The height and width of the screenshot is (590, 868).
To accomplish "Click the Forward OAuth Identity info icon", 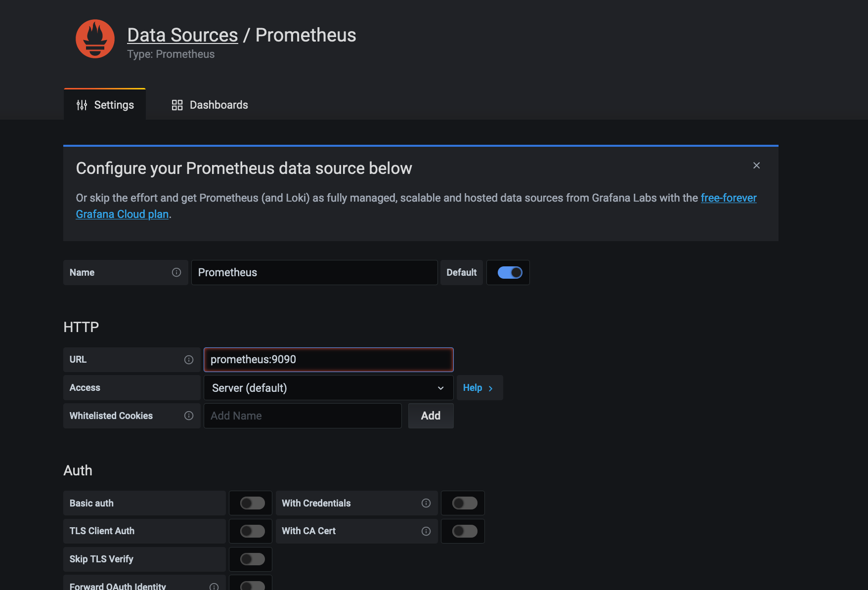I will tap(214, 587).
